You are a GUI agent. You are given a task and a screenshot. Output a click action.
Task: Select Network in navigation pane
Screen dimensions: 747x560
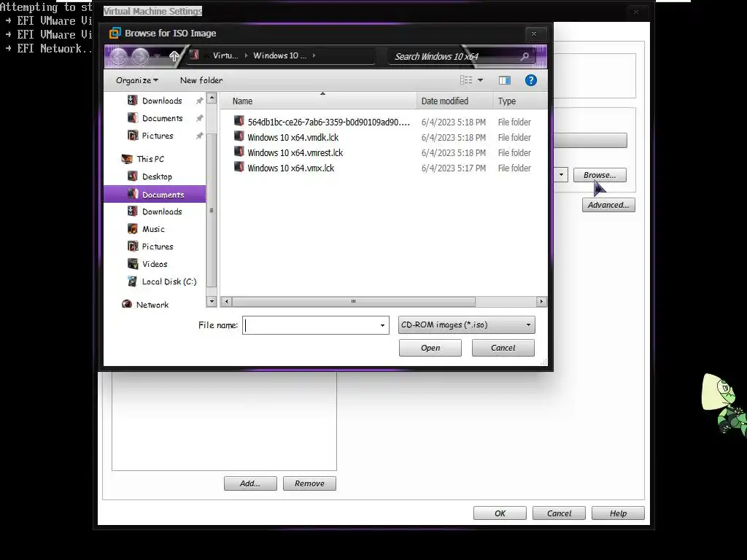(152, 304)
